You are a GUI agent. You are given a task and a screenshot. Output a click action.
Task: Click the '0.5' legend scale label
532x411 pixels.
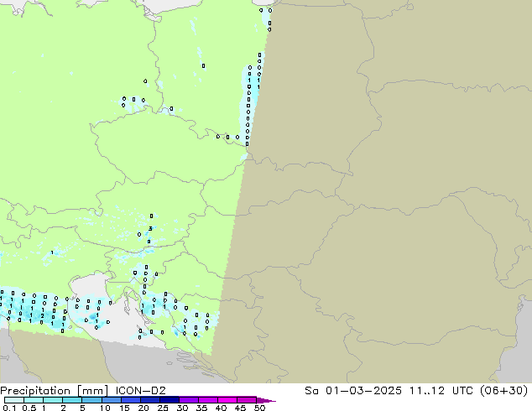point(29,408)
